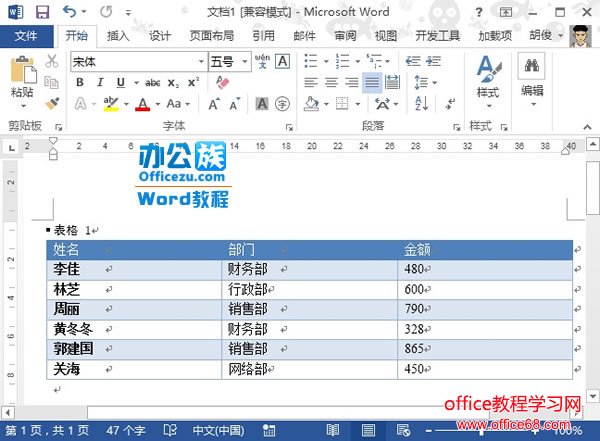Expand borders dropdown arrow
The image size is (600, 441).
[357, 104]
